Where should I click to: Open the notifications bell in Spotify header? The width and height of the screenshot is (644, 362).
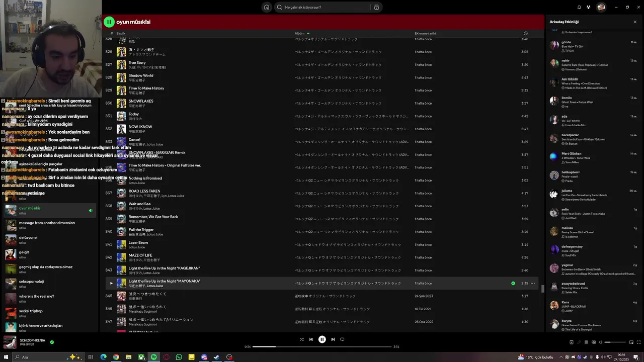[x=579, y=7]
